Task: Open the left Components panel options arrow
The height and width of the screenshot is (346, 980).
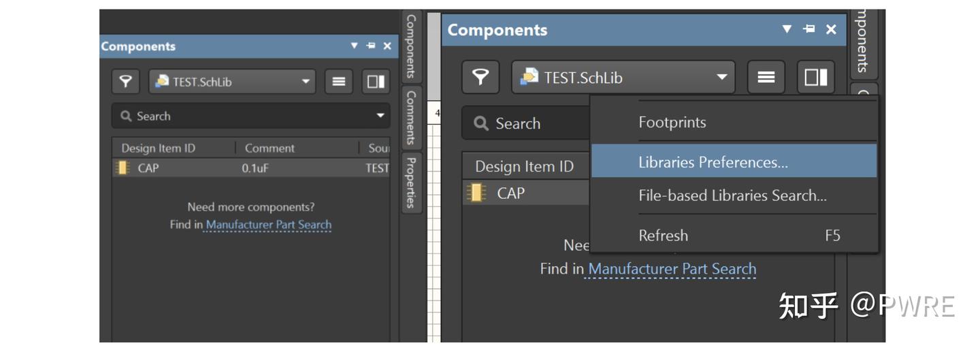Action: [354, 46]
